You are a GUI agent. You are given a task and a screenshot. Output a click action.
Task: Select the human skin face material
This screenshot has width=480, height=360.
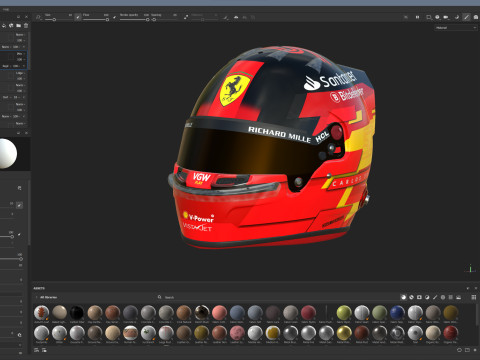(x=130, y=333)
